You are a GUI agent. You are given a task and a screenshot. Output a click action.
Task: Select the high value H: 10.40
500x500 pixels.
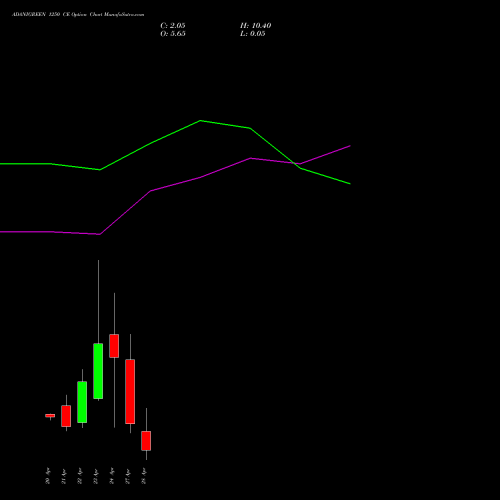255,26
